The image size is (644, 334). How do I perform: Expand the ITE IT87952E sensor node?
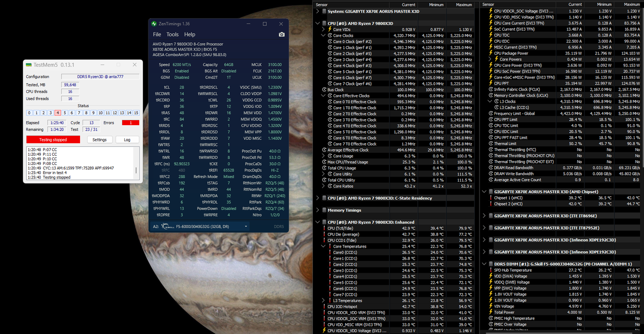(x=484, y=228)
